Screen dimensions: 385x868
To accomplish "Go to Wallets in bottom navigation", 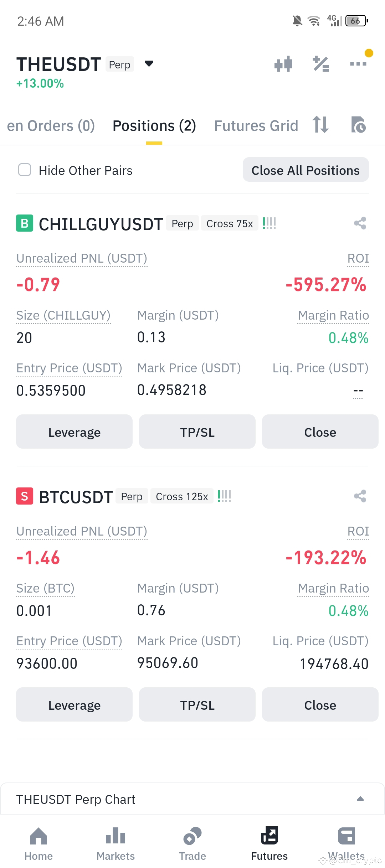I will click(346, 844).
